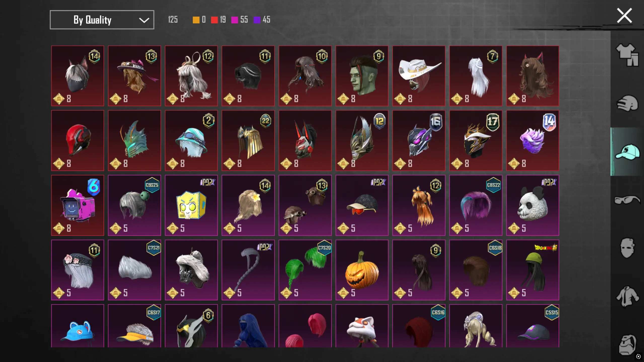Pick the green zombie head item
This screenshot has width=644, height=362.
pos(362,76)
